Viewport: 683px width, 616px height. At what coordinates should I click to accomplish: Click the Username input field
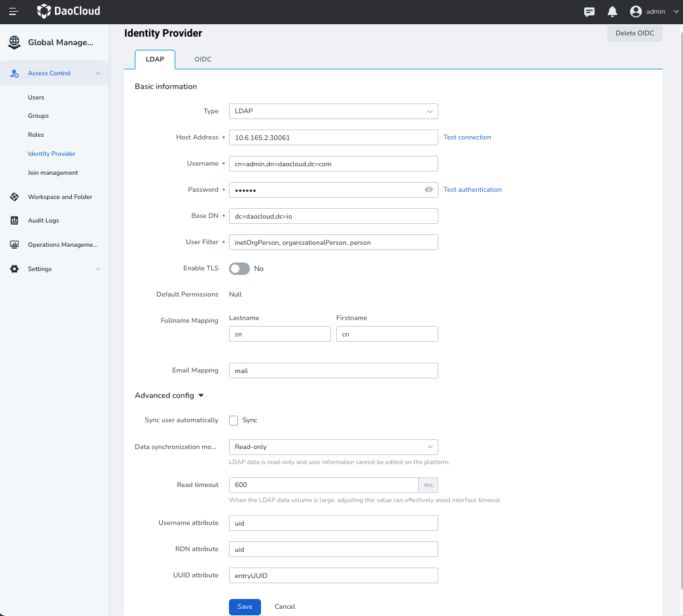coord(333,164)
